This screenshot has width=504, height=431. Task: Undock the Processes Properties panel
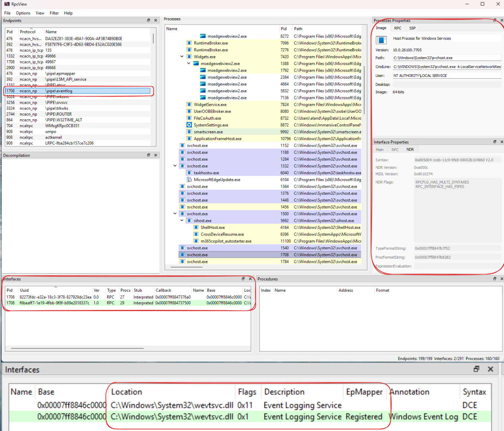click(x=495, y=20)
